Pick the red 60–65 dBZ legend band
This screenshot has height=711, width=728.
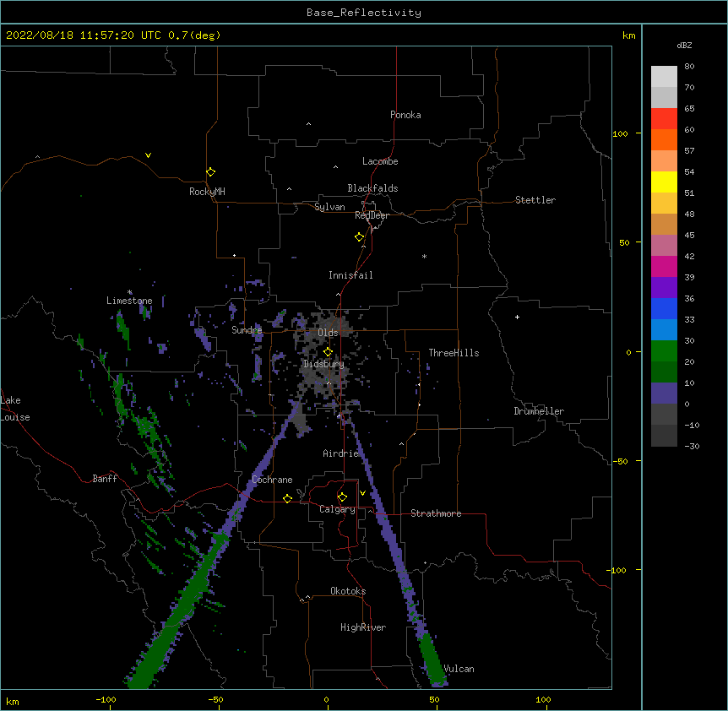(664, 119)
